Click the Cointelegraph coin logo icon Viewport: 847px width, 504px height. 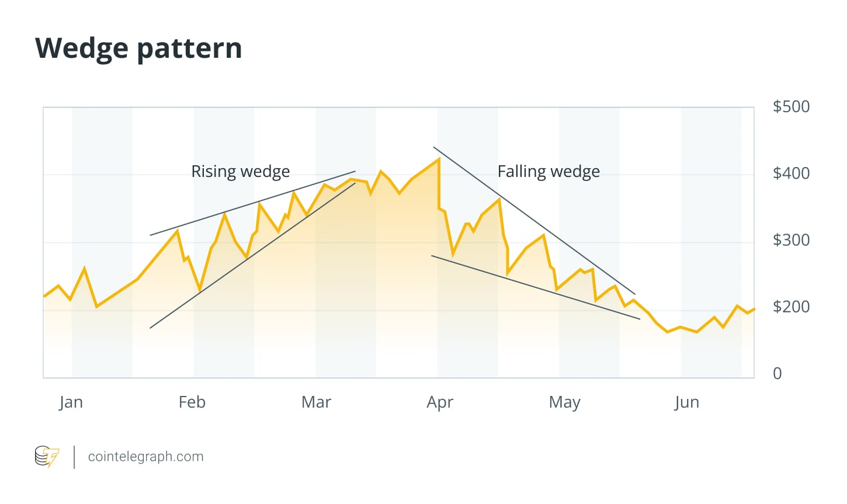pyautogui.click(x=47, y=457)
